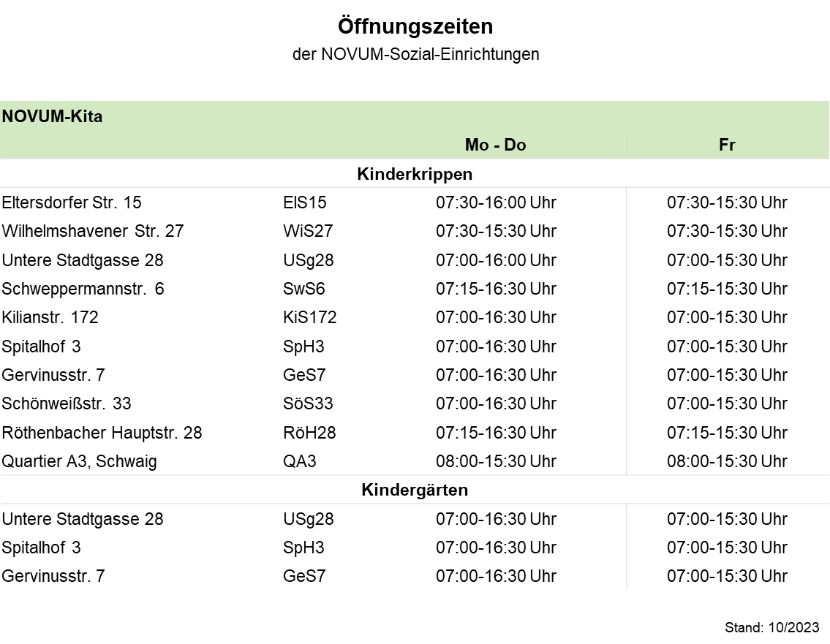Click the Fr column header

pos(726,145)
